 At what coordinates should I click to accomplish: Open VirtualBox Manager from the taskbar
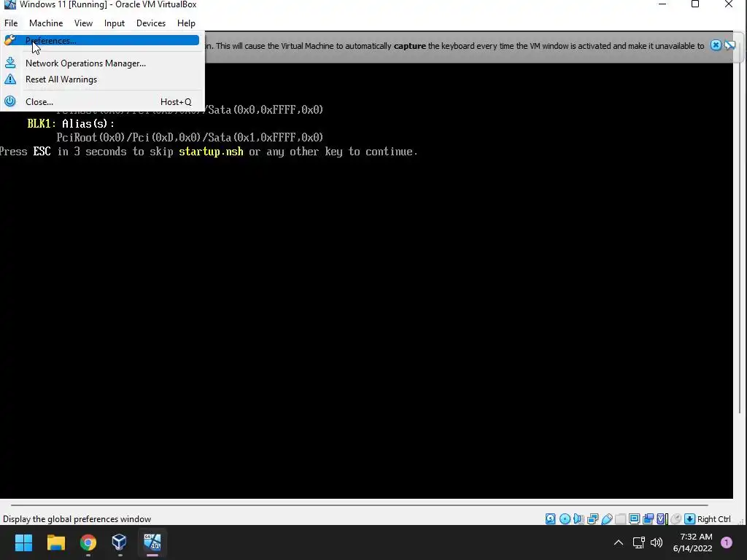[119, 542]
